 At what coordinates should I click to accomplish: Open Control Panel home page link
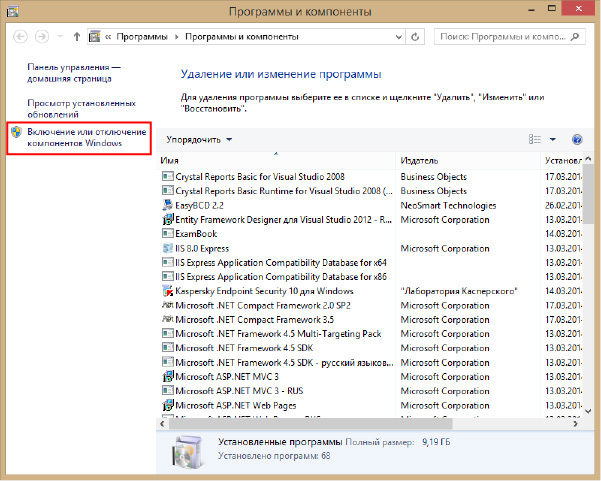[x=74, y=73]
